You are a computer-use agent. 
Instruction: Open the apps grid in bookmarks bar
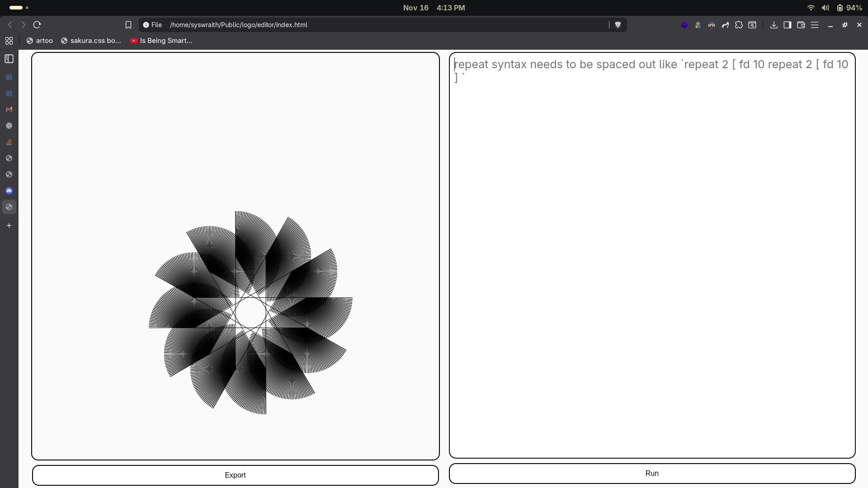click(9, 41)
